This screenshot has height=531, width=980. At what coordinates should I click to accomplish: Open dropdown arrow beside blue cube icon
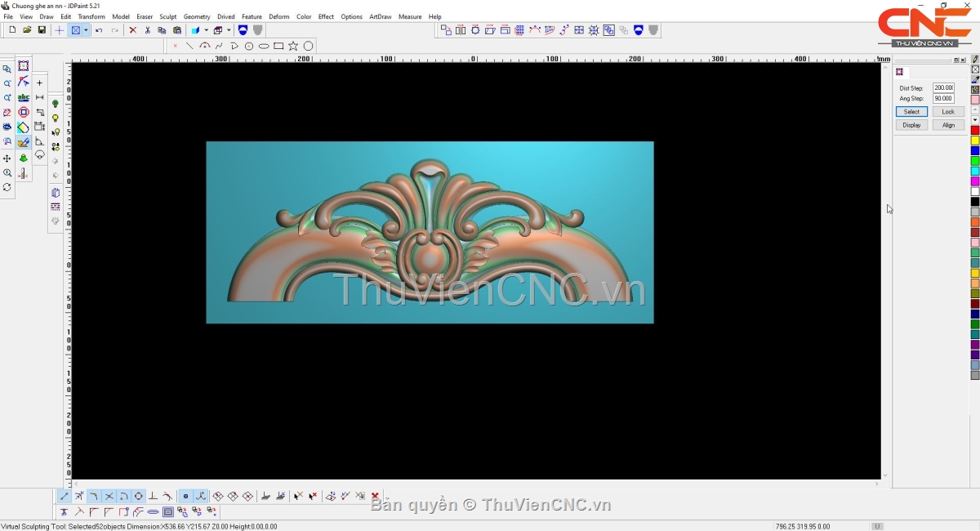(205, 30)
